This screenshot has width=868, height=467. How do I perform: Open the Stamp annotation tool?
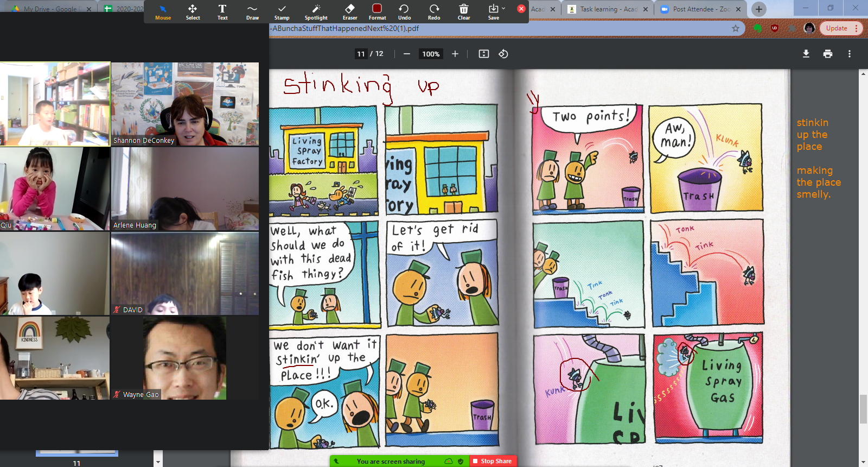282,12
